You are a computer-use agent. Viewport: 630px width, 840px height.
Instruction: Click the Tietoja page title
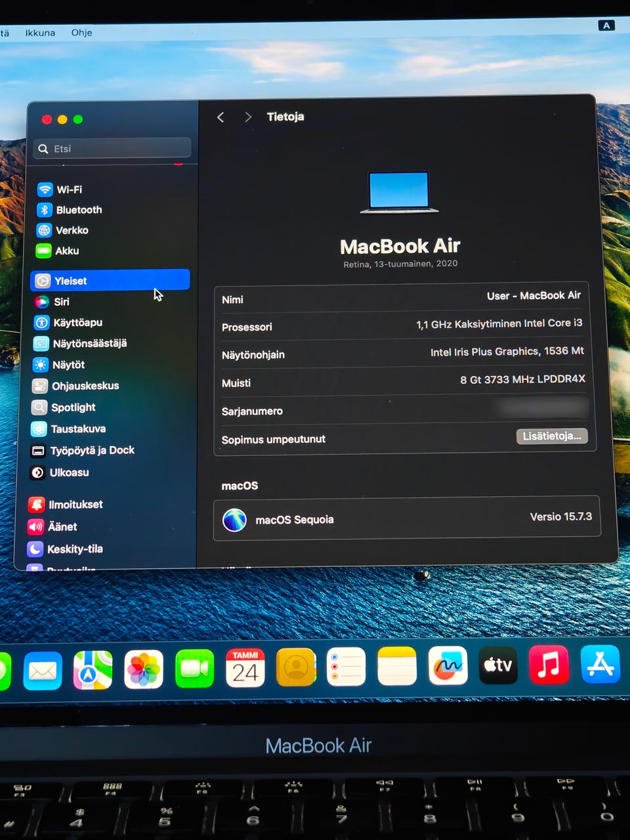point(285,117)
